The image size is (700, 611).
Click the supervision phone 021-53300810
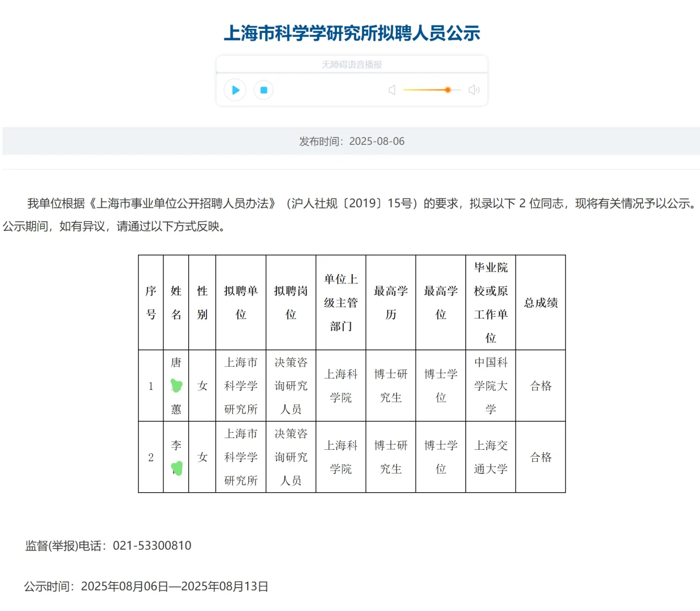pyautogui.click(x=152, y=545)
